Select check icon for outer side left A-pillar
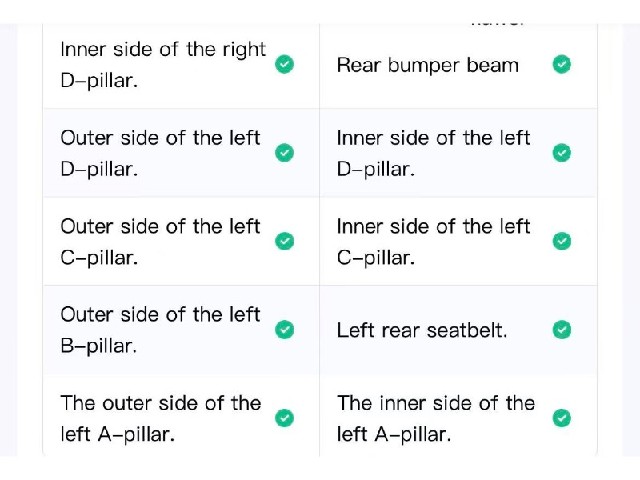This screenshot has width=640, height=480. pyautogui.click(x=284, y=418)
